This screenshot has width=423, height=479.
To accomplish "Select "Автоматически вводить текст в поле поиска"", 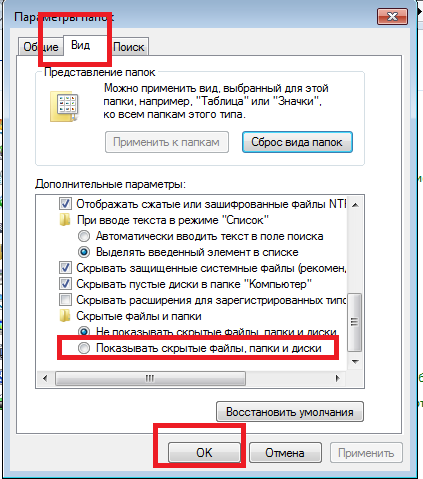I will click(x=84, y=236).
